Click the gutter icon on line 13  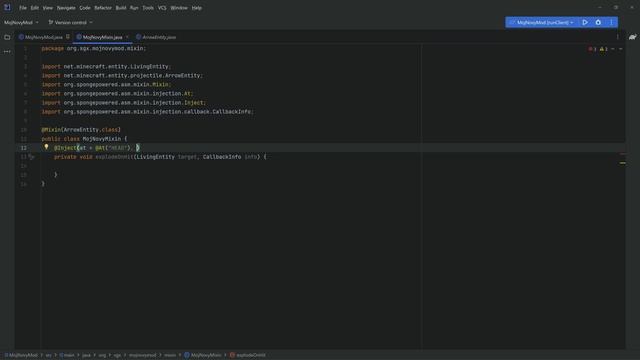pos(31,157)
